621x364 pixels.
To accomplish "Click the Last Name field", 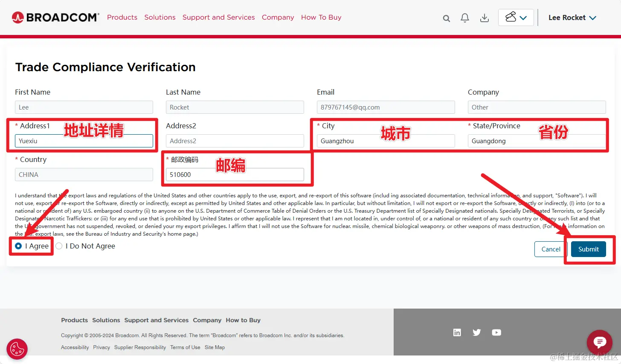I will (x=235, y=107).
